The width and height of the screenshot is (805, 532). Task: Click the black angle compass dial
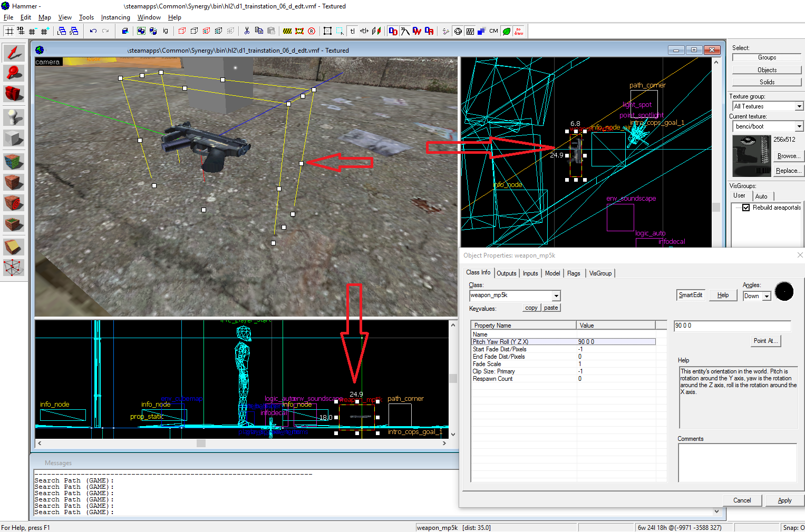tap(784, 292)
